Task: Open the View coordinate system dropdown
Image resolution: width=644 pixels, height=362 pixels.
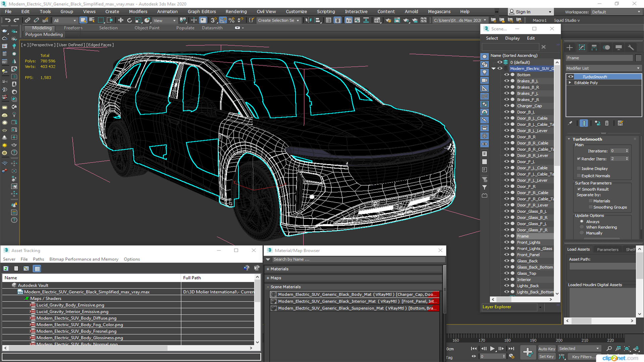Action: [164, 20]
